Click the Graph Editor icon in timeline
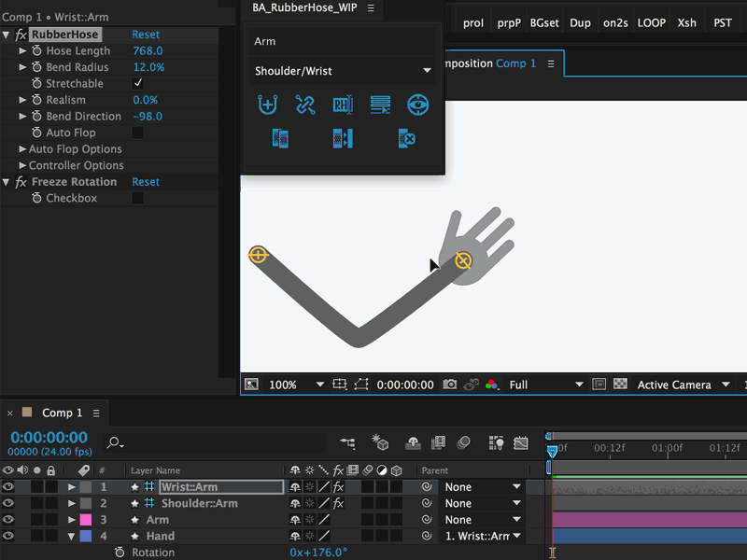The image size is (747, 560). click(x=521, y=442)
